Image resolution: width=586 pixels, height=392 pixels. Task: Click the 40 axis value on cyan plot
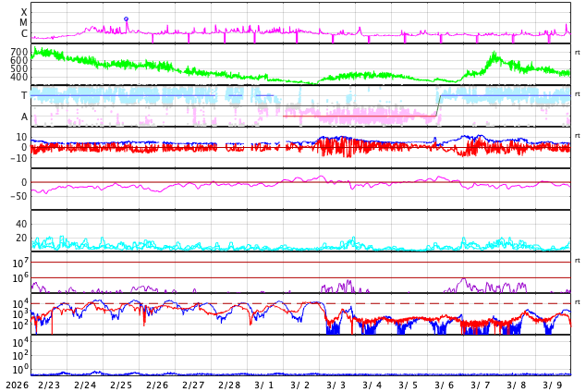tap(20, 224)
